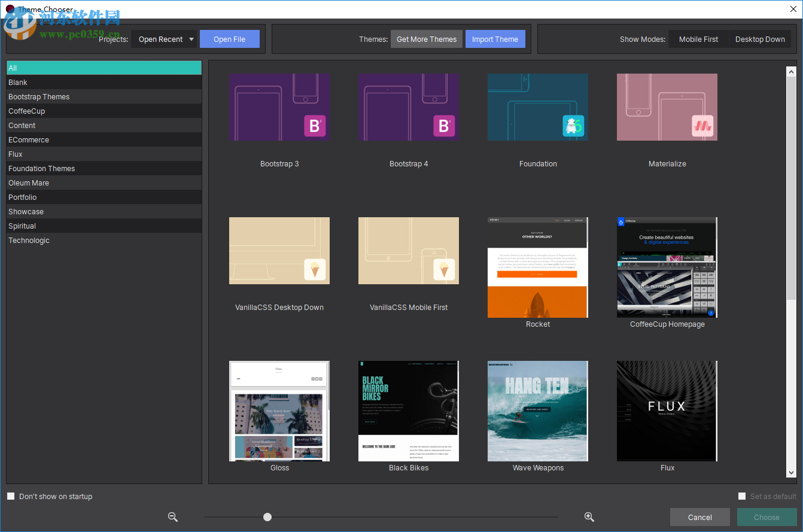Viewport: 803px width, 532px height.
Task: Click the thumbnail size slider handle
Action: (267, 516)
